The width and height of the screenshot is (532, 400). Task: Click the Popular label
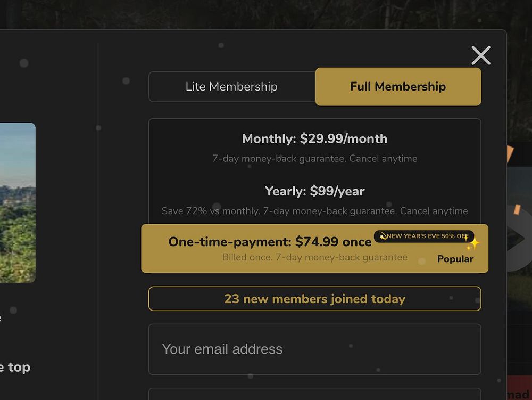455,259
